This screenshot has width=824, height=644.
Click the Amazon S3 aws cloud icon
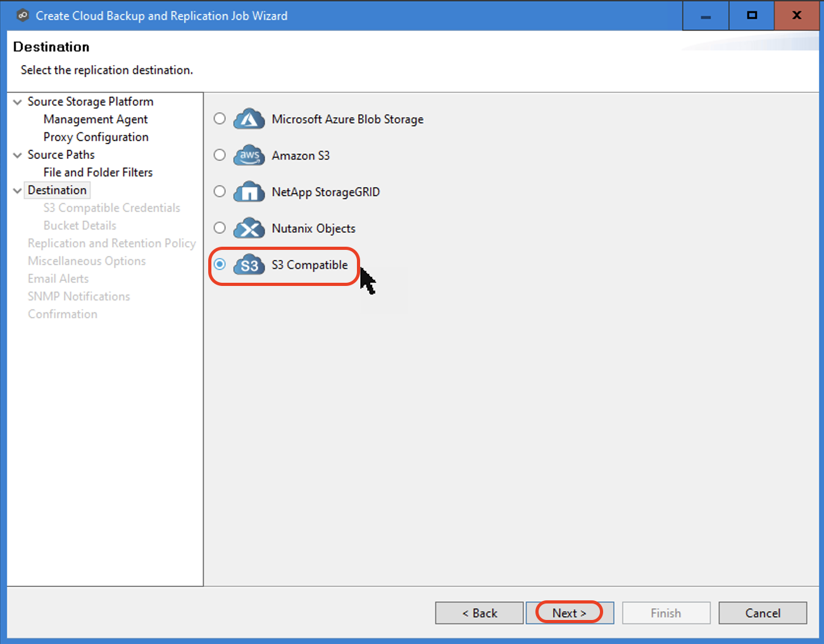pyautogui.click(x=249, y=155)
